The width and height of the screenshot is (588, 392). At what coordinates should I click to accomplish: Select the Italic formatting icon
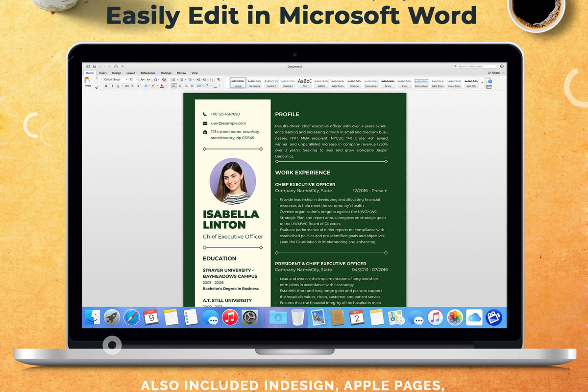pos(112,86)
